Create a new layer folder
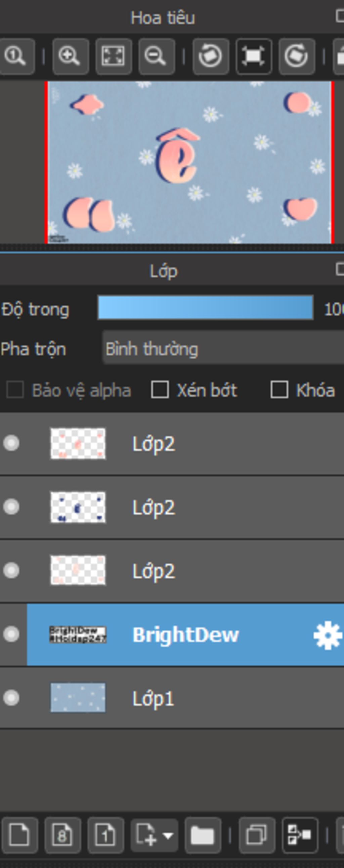The image size is (344, 868). click(203, 835)
